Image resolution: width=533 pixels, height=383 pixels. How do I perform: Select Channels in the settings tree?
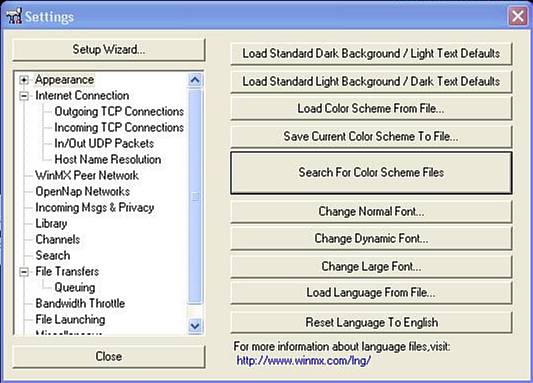click(58, 239)
